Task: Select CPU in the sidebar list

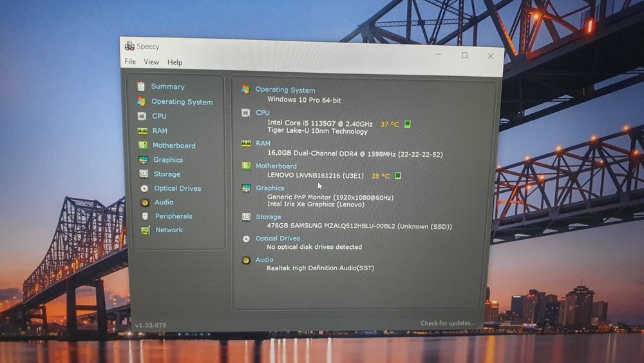Action: (x=159, y=116)
